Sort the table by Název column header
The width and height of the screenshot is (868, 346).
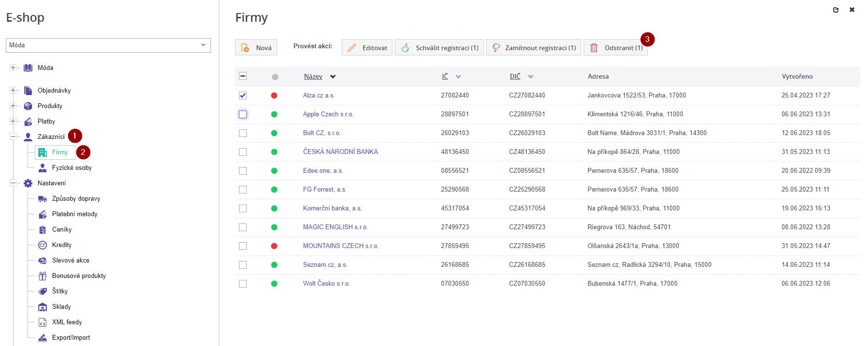click(313, 76)
